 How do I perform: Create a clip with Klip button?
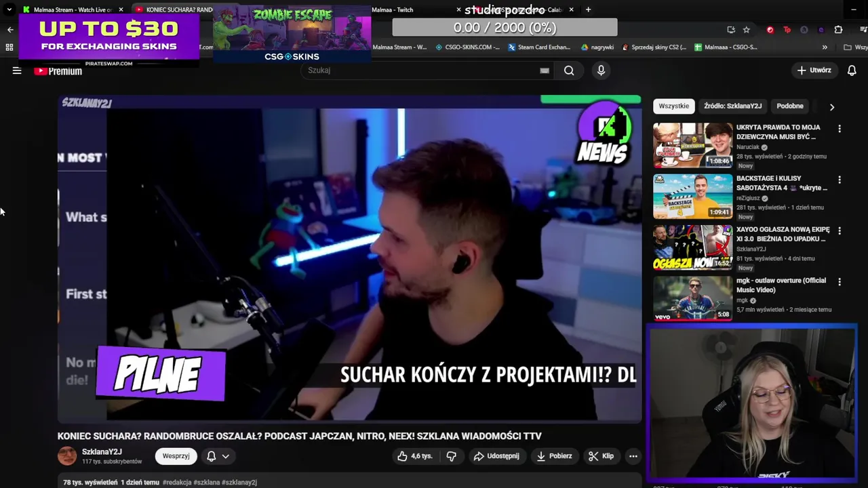coord(601,456)
